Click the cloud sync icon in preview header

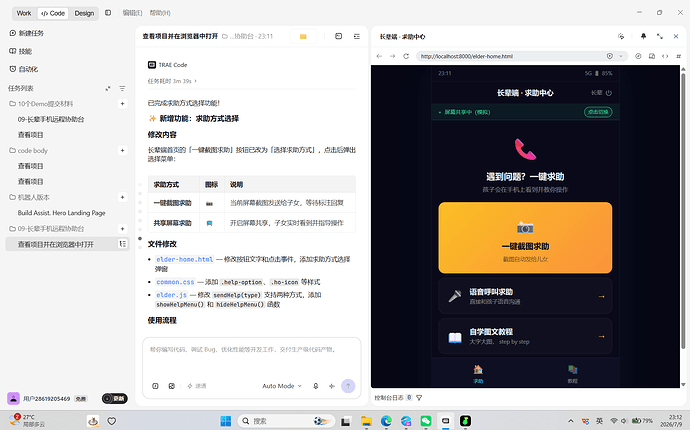point(621,37)
